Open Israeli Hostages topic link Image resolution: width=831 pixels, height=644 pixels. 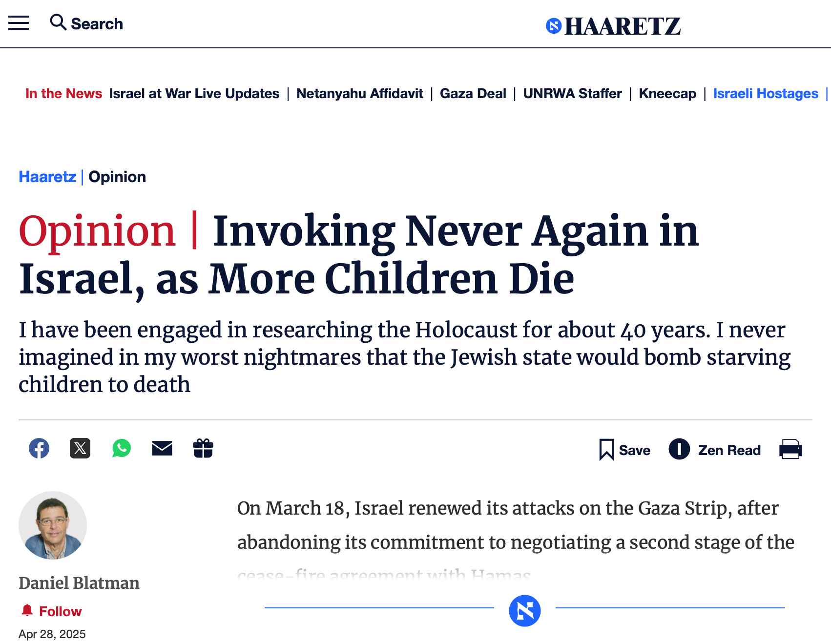(766, 93)
